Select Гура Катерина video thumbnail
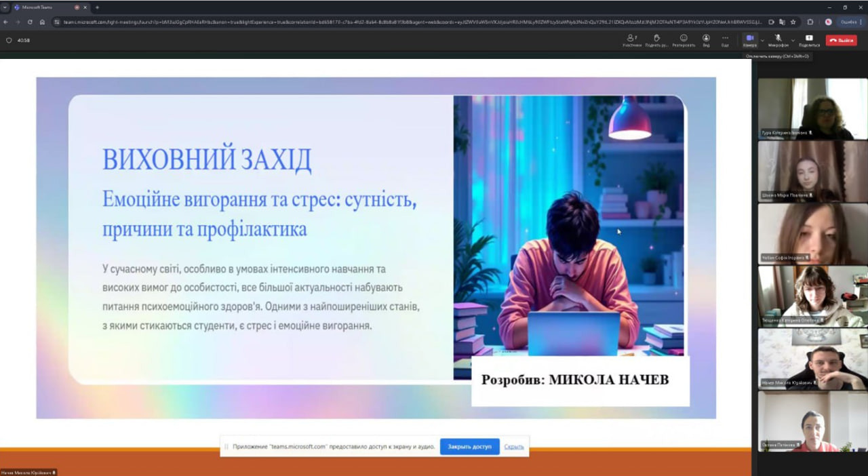The height and width of the screenshot is (476, 868). pyautogui.click(x=812, y=108)
